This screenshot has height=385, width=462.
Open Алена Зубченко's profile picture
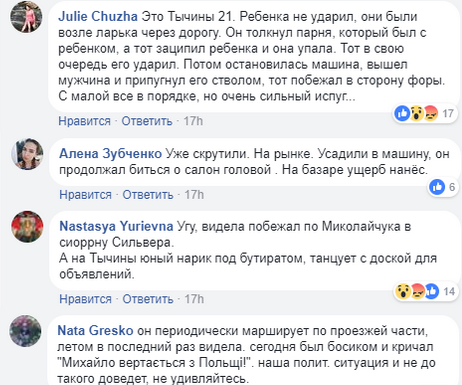click(x=27, y=154)
